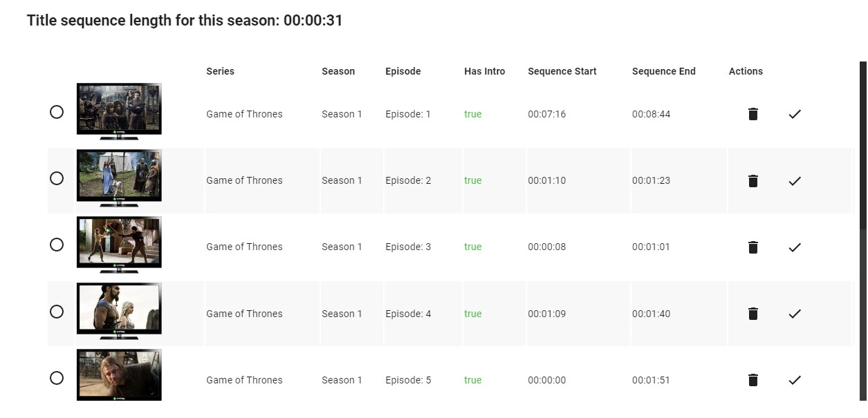Click the Sequence Start column header
Screen dimensions: 868x418
562,71
